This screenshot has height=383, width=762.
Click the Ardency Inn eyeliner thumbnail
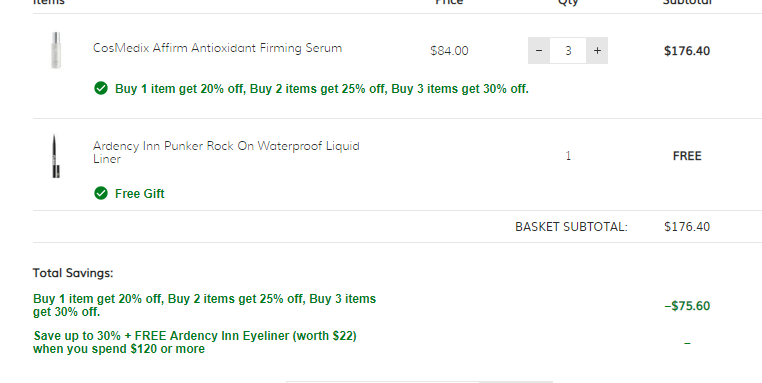(x=56, y=156)
